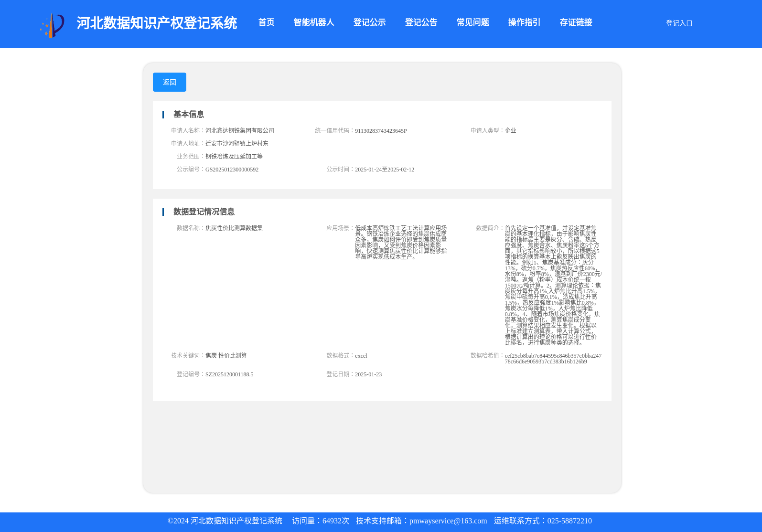Click the footer copyright text ©2024
This screenshot has height=532, width=762.
(225, 521)
